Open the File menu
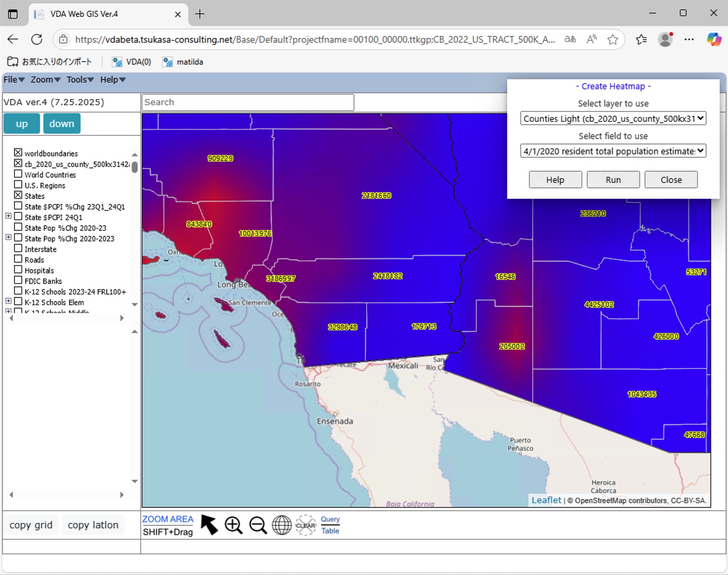The image size is (728, 575). (14, 80)
